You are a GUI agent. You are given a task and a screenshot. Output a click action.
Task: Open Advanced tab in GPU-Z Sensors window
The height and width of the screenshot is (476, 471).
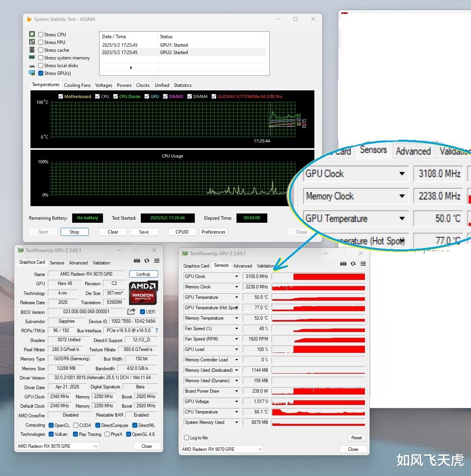click(x=243, y=266)
